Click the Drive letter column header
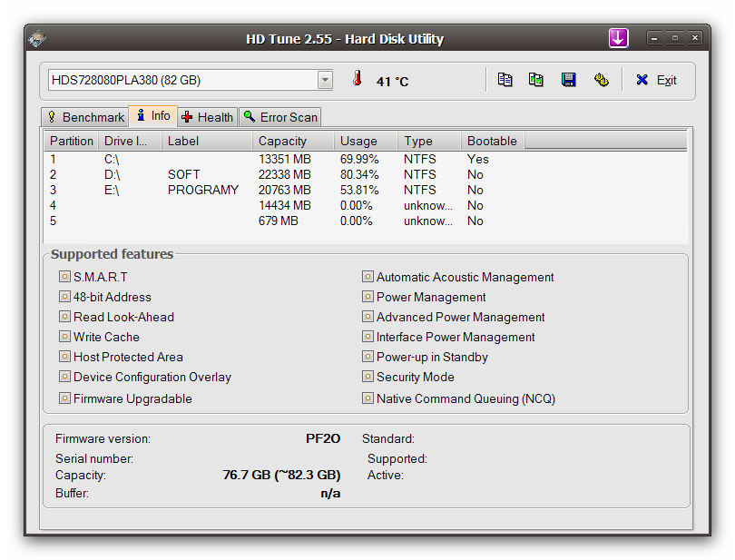This screenshot has width=735, height=560. point(130,142)
